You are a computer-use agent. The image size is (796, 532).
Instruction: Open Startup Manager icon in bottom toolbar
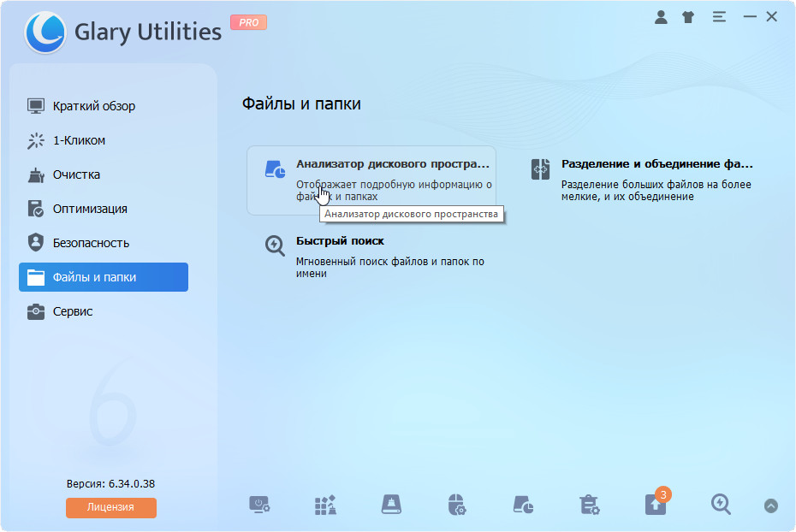tap(260, 505)
